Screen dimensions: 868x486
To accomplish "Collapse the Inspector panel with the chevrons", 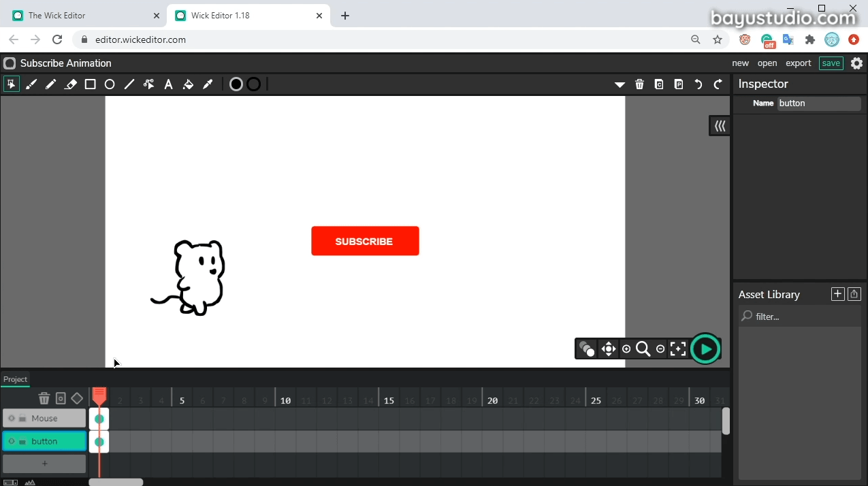I will tap(720, 126).
